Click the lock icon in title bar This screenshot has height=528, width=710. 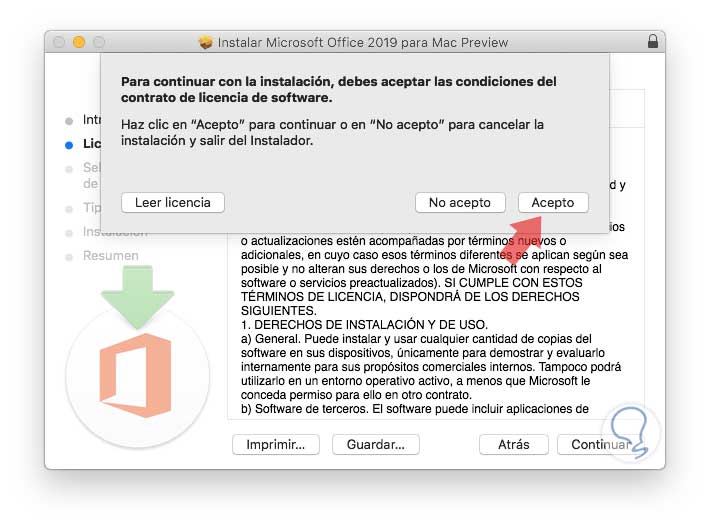pos(652,41)
